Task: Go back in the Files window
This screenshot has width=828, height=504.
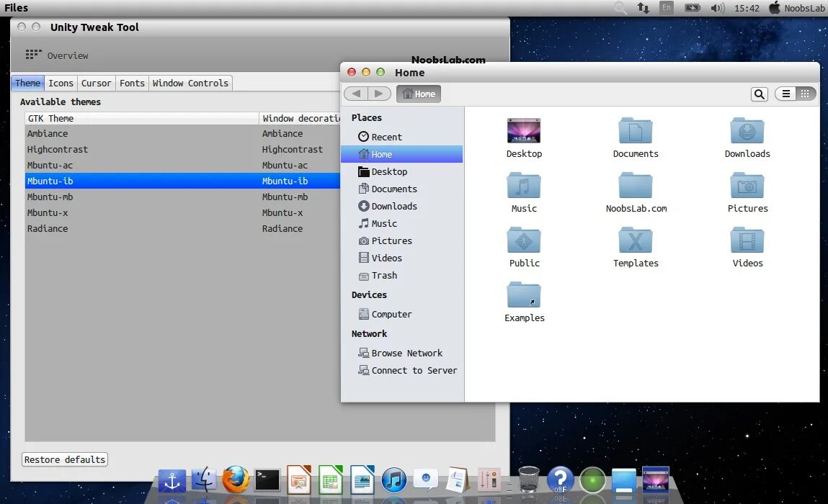Action: (x=357, y=94)
